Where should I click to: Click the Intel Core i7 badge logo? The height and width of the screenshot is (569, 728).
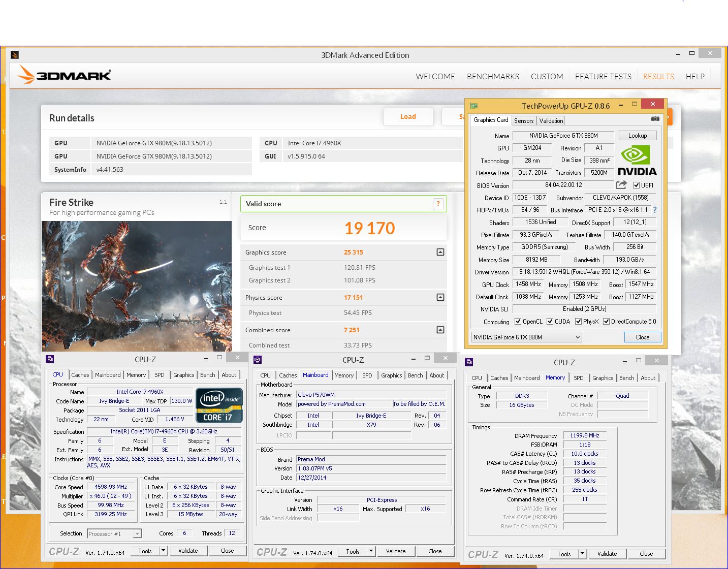(x=219, y=405)
